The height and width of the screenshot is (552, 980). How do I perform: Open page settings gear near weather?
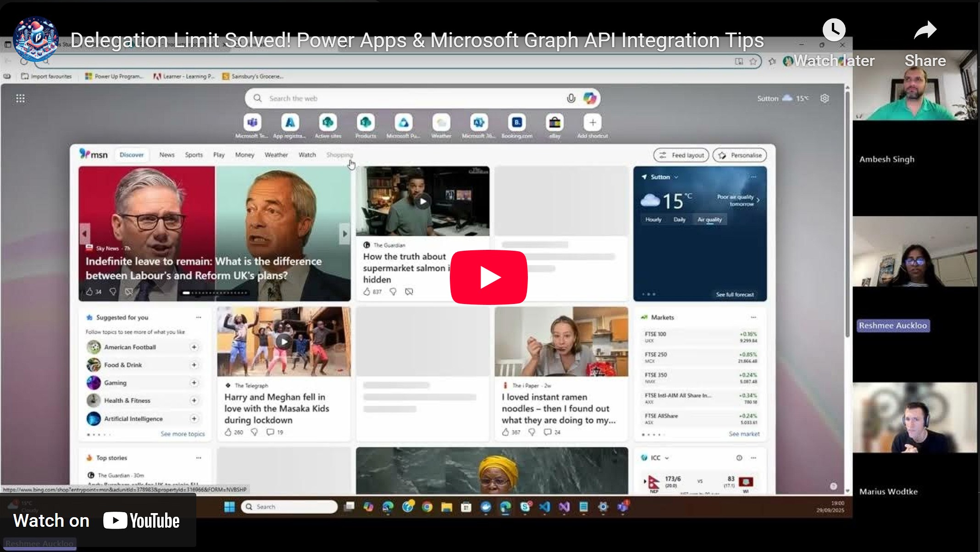(824, 99)
